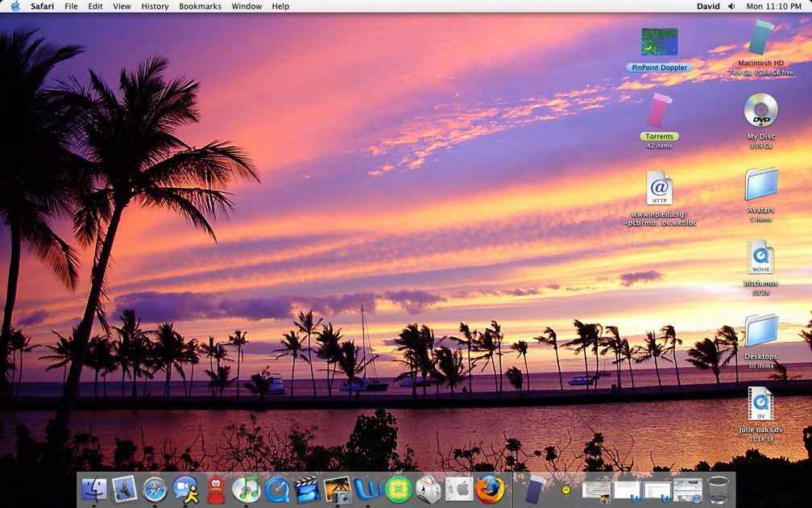Click the Safari compass icon in Dock
Screen dimensions: 812x508
(x=155, y=490)
